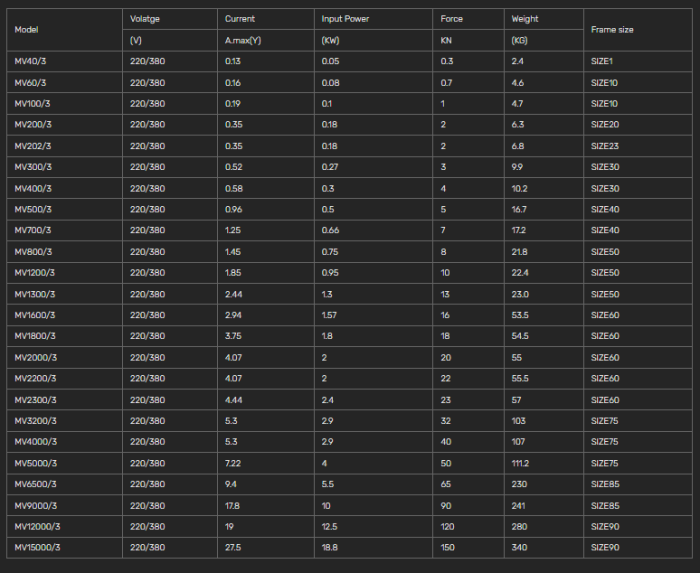700x573 pixels.
Task: Click the MV1200/3 model cell
Action: (35, 273)
